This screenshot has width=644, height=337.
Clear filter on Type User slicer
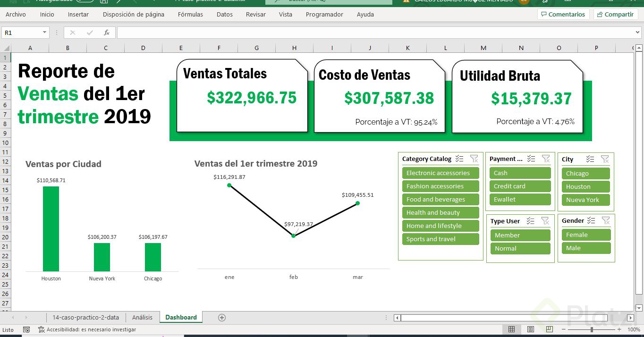[x=545, y=221]
